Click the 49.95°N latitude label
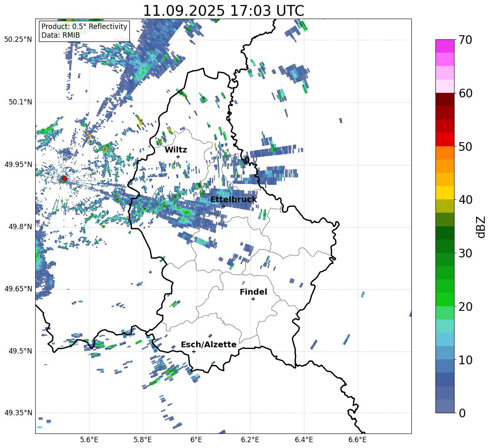This screenshot has width=491, height=448. point(18,164)
